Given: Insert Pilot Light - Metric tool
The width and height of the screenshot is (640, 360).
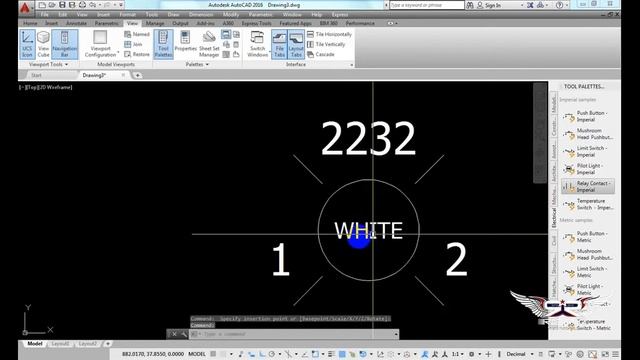Looking at the screenshot, I should 588,289.
